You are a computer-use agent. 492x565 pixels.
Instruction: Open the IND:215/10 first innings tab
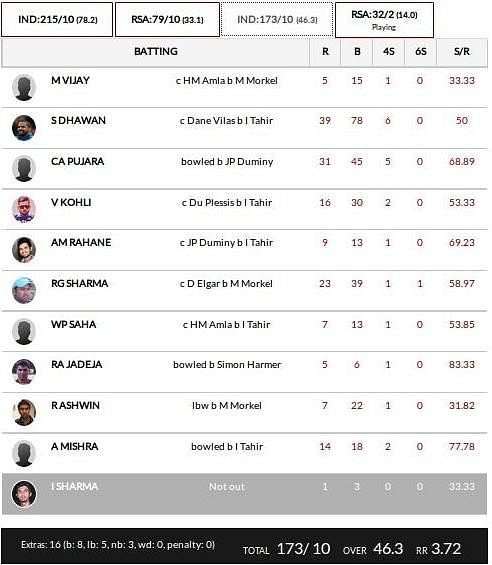pos(57,19)
